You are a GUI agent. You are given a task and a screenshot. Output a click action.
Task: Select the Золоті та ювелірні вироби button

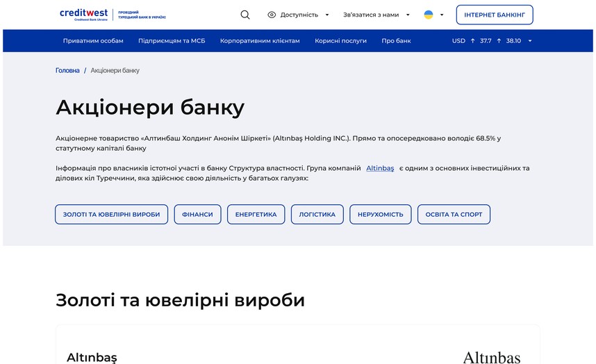tap(111, 214)
